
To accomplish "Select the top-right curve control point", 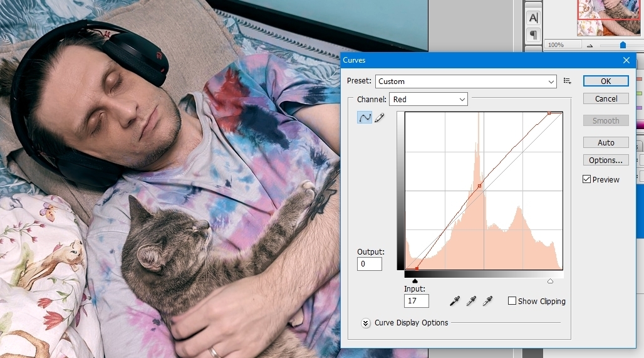I will click(549, 113).
